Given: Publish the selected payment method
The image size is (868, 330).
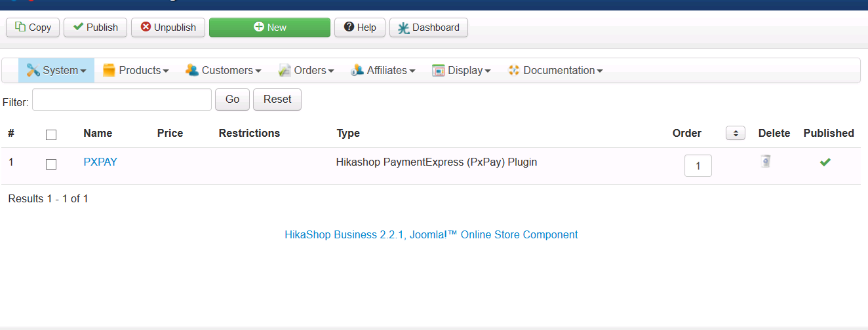Looking at the screenshot, I should 95,27.
